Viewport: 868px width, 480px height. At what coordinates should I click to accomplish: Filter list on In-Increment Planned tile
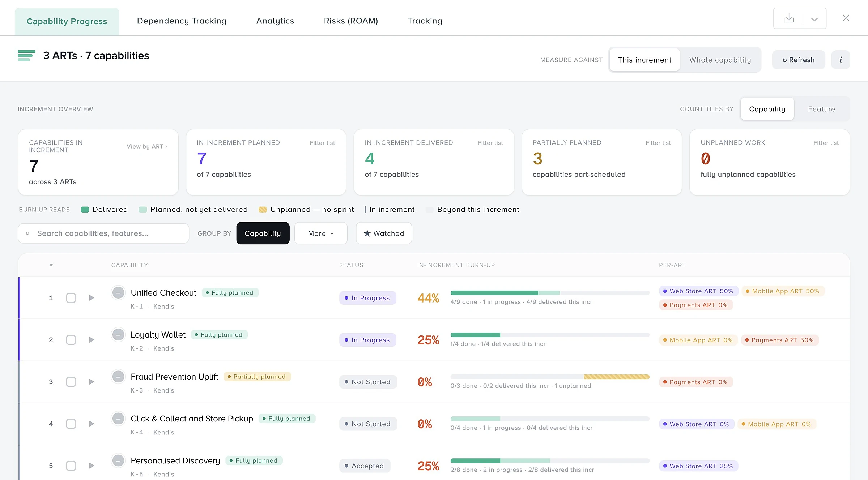click(322, 143)
